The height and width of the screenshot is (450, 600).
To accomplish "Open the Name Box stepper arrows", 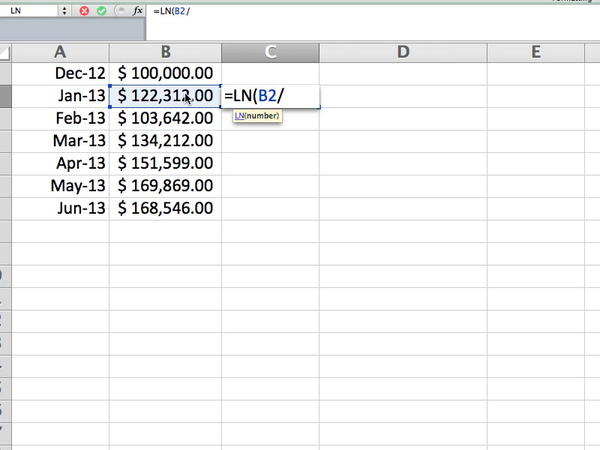I will coord(64,11).
